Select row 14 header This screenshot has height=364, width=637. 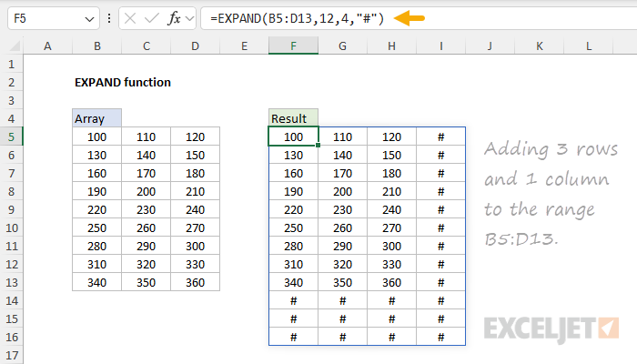12,299
